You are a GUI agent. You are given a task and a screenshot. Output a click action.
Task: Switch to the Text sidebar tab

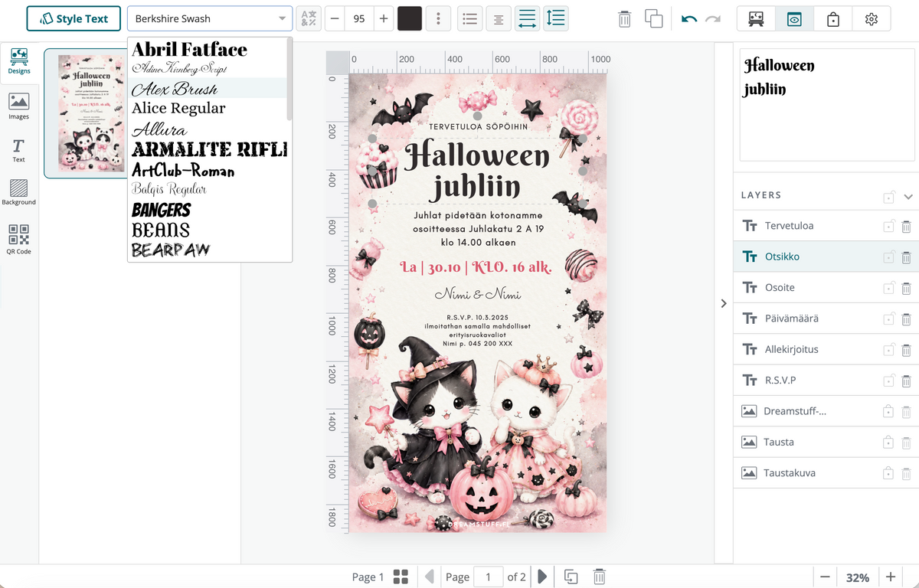coord(19,150)
